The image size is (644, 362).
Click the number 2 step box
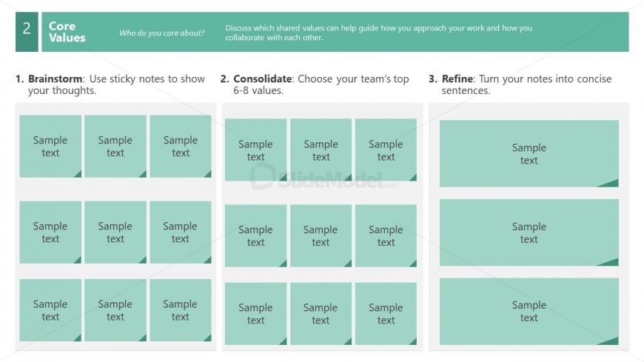click(x=27, y=32)
